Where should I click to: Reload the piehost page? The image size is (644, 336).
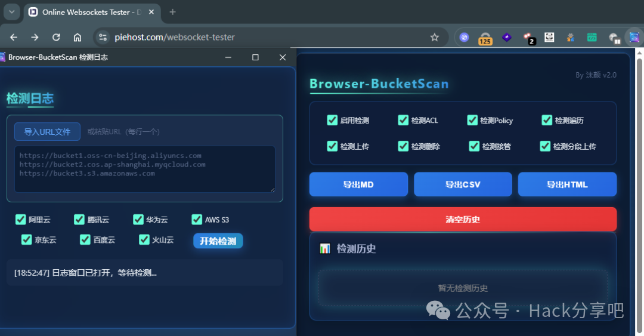click(x=56, y=38)
